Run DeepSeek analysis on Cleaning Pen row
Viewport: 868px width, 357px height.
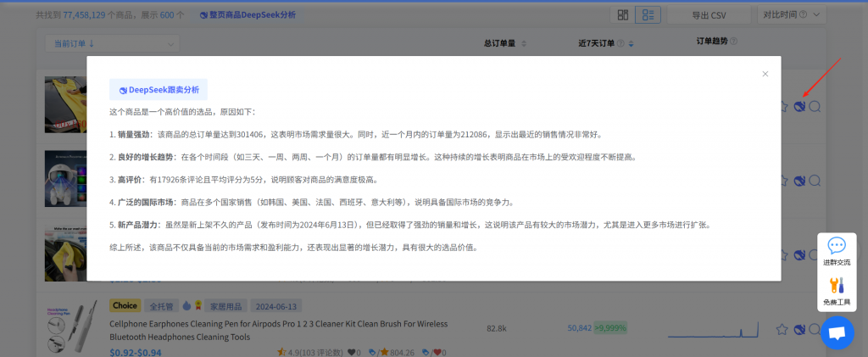coord(798,330)
